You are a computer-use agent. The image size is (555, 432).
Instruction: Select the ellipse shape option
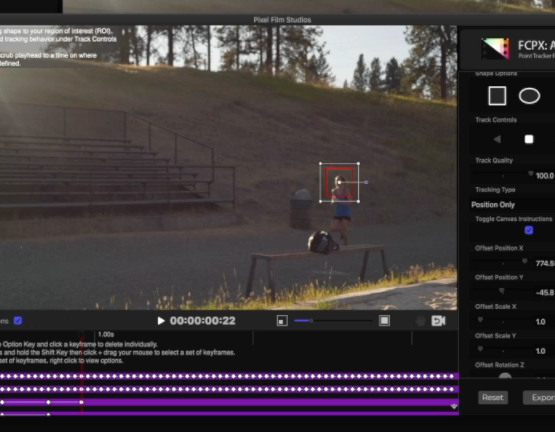click(x=529, y=96)
